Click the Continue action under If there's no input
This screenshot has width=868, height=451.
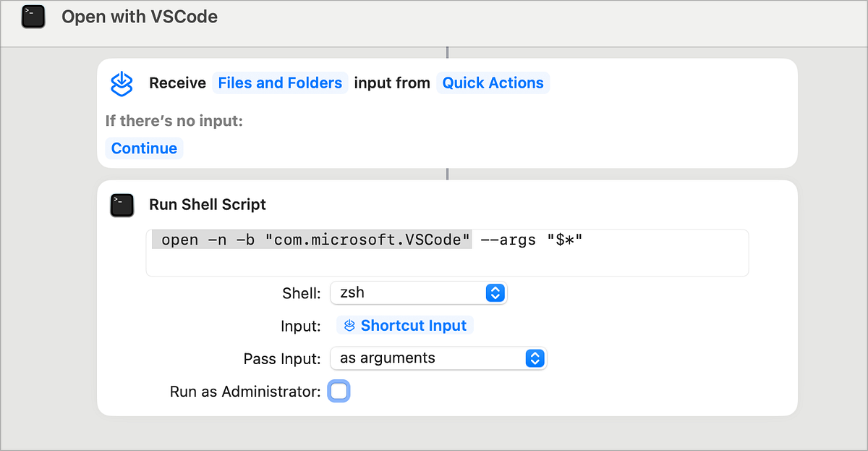144,148
